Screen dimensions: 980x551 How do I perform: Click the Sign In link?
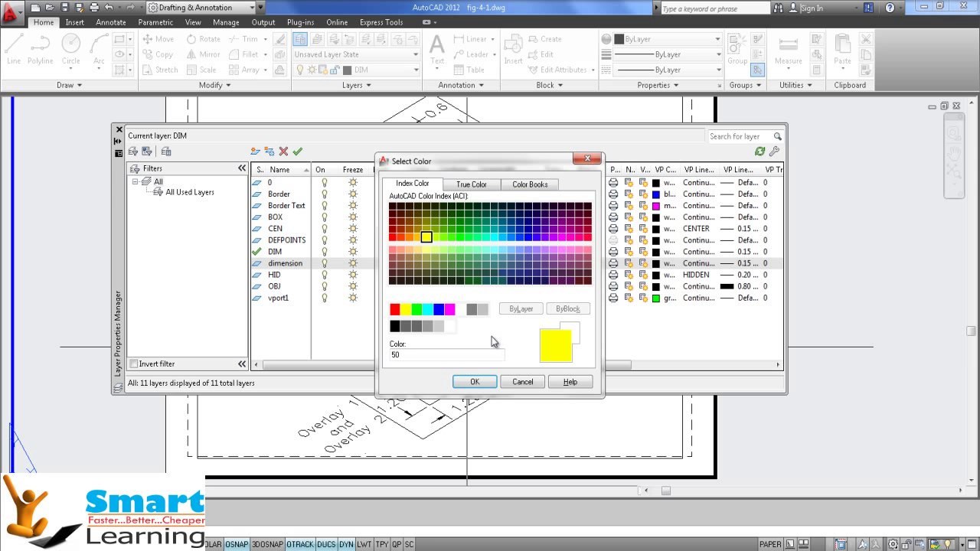click(812, 8)
